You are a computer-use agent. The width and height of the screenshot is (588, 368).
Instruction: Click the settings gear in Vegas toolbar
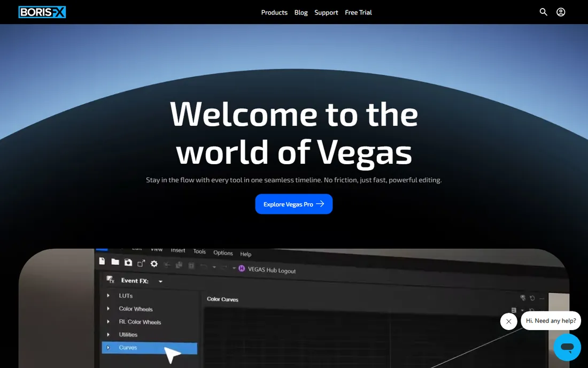tap(154, 264)
